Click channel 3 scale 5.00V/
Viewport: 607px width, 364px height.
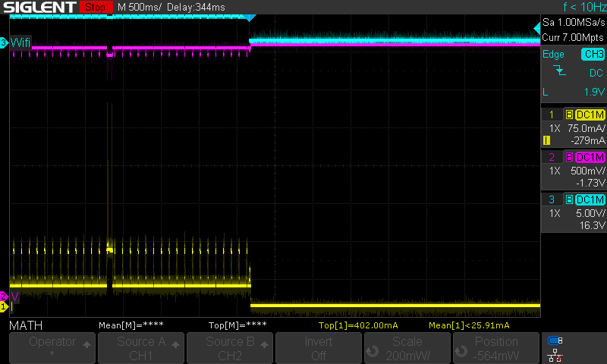point(590,213)
